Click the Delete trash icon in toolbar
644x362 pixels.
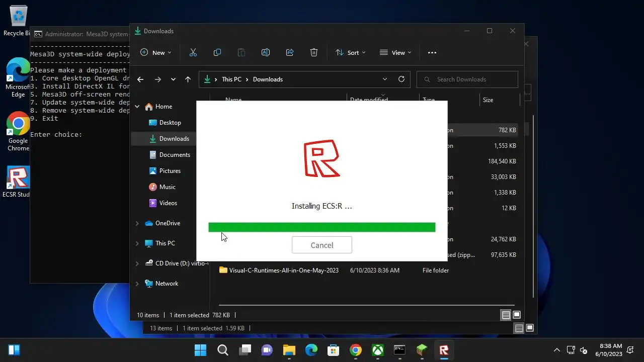pos(314,52)
